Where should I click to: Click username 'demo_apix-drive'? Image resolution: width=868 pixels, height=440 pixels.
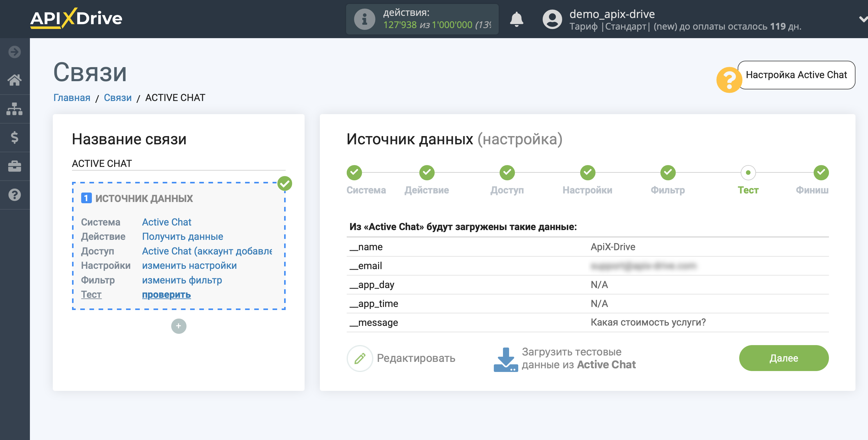pyautogui.click(x=612, y=14)
